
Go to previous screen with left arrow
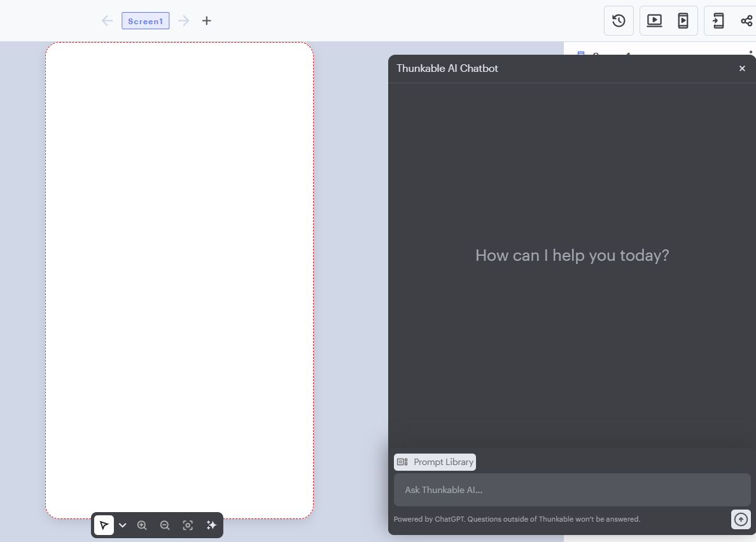[x=107, y=21]
